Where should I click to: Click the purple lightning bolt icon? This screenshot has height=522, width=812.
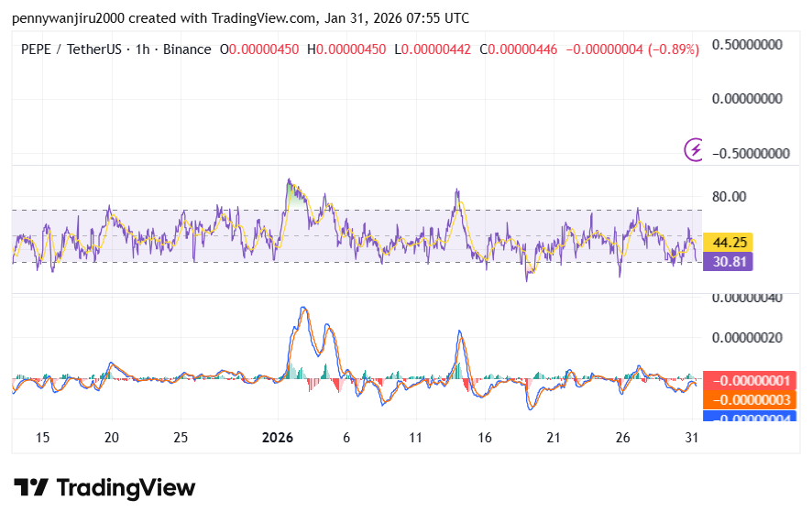coord(695,148)
